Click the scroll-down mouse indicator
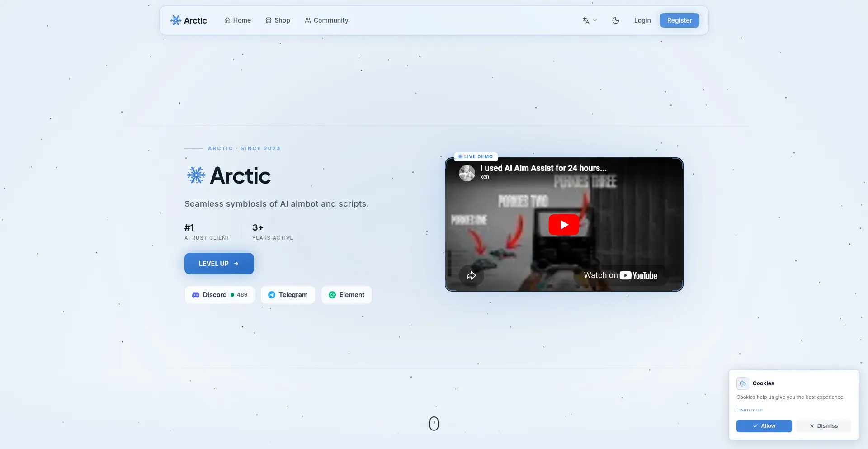 coord(434,424)
